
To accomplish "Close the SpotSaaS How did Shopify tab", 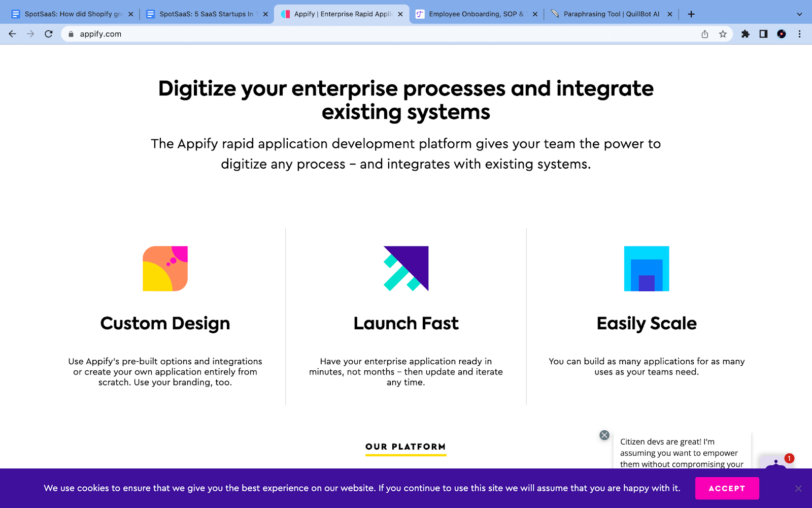I will (x=131, y=14).
